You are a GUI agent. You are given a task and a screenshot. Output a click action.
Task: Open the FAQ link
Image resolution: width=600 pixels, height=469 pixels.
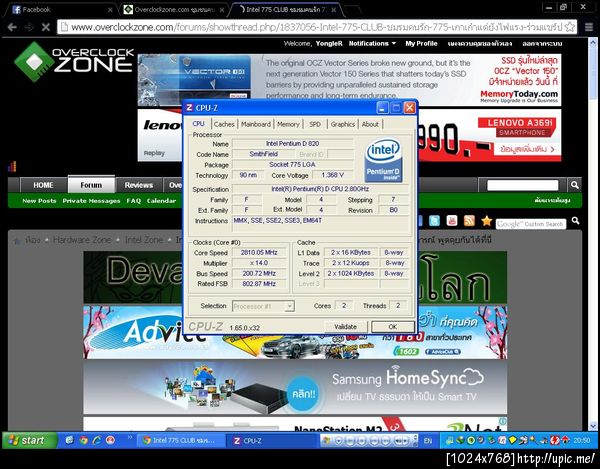[134, 201]
